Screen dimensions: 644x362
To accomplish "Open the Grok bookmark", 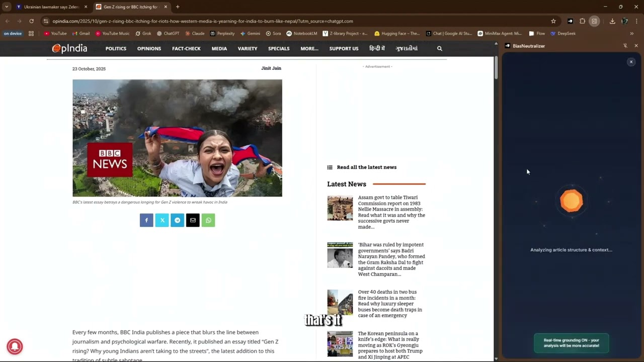I will coord(143,34).
